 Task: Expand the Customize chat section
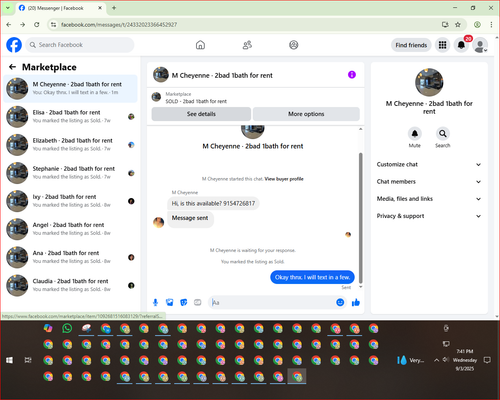(x=429, y=164)
